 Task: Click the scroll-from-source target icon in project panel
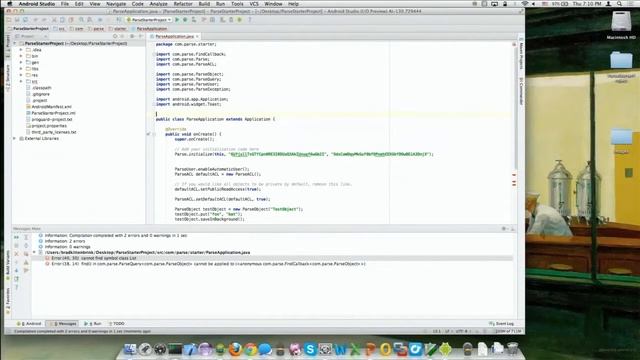[115, 36]
